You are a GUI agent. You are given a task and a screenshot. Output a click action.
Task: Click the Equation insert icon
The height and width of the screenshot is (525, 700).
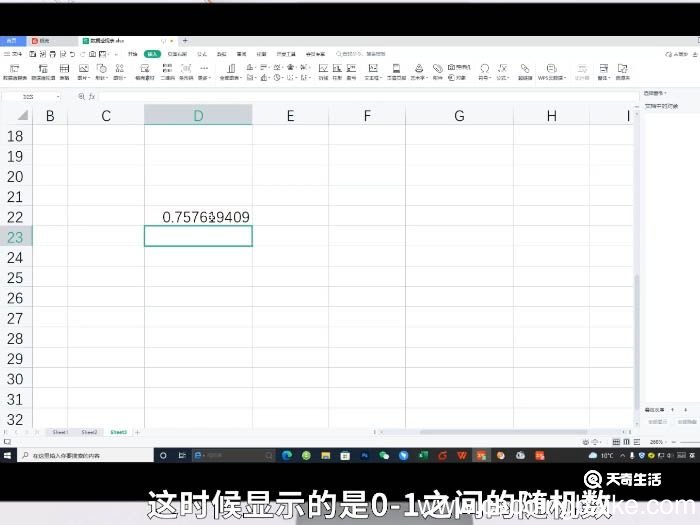point(503,71)
